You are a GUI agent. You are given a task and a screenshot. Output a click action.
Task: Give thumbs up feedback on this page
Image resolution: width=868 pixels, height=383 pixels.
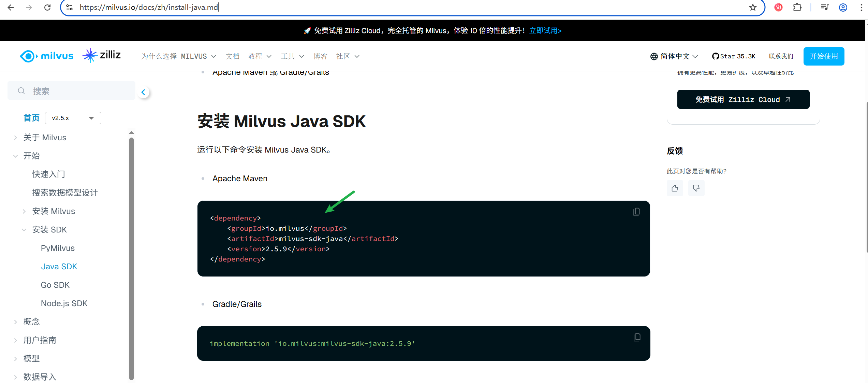tap(675, 188)
